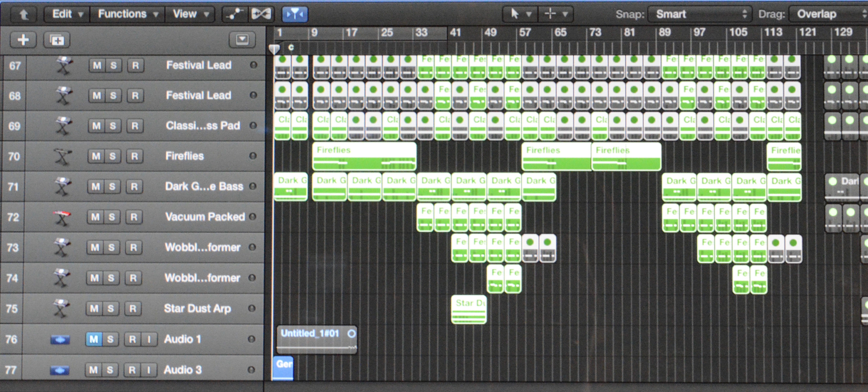Open the pointer left-click tool menu

click(520, 14)
